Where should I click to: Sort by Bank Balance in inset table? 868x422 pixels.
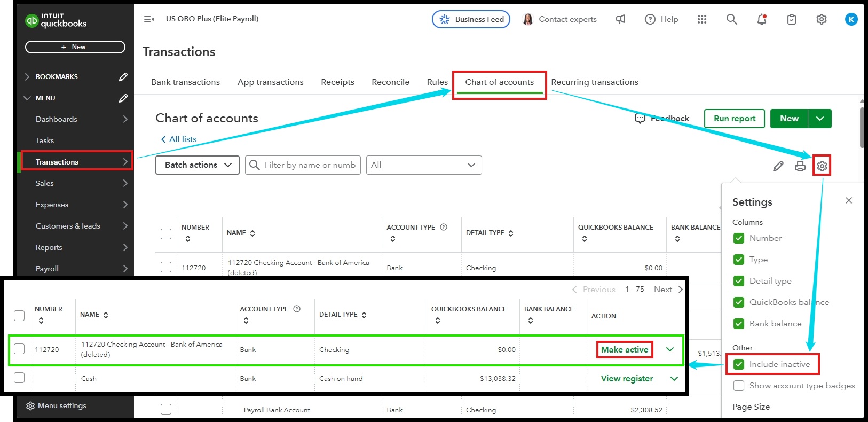point(531,321)
